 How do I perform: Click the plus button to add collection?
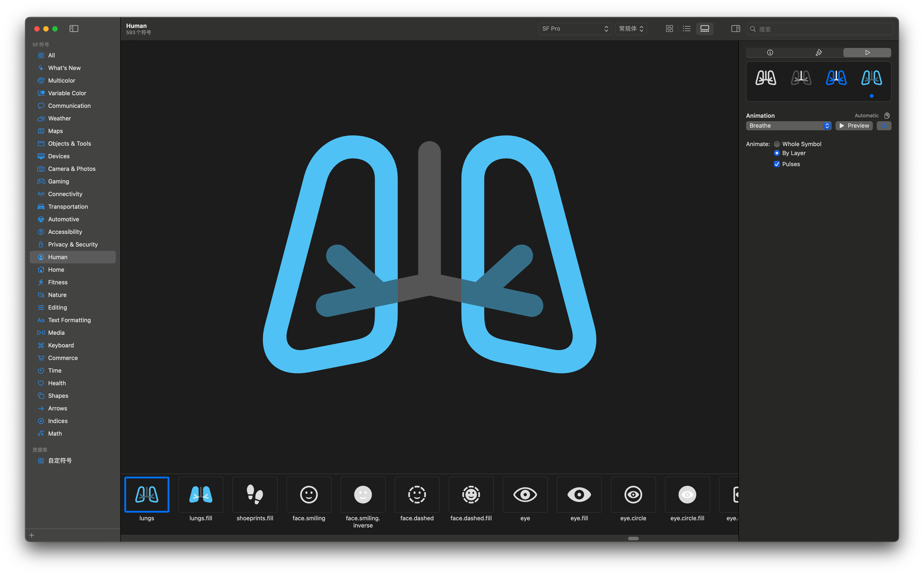tap(32, 535)
